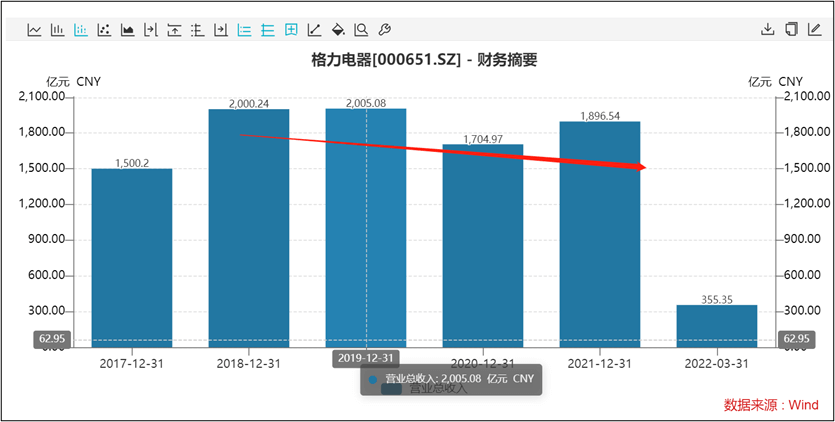Download the chart using the export icon
835x422 pixels.
pyautogui.click(x=767, y=29)
